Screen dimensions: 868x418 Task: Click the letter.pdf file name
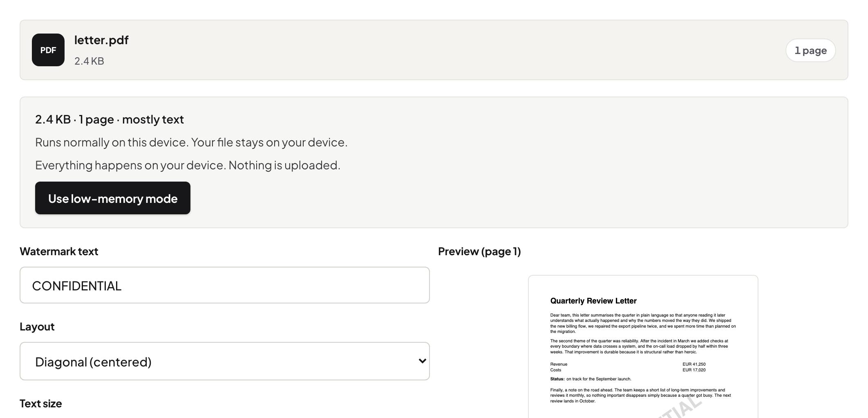tap(101, 40)
